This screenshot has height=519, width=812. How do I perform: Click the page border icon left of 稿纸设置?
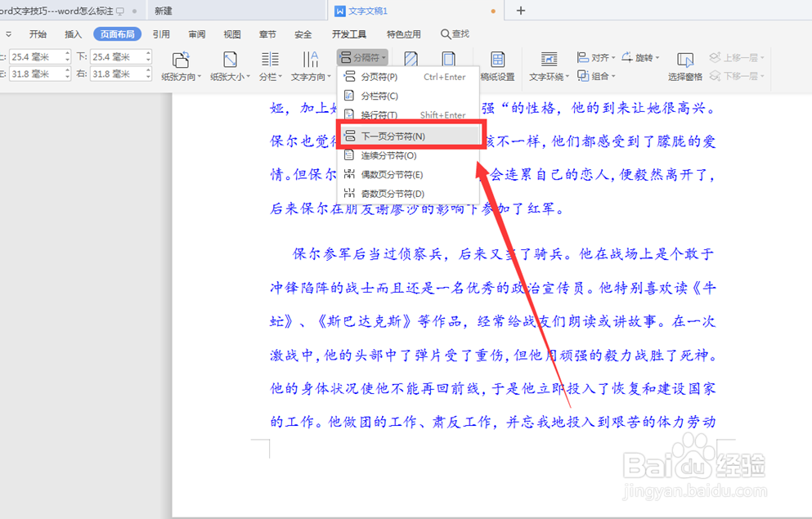pyautogui.click(x=449, y=59)
